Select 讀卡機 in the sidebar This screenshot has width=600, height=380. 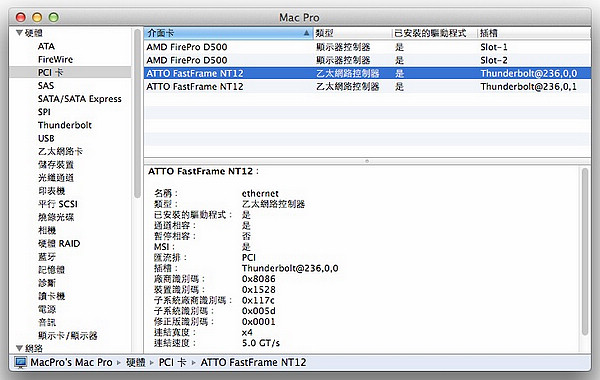point(51,296)
